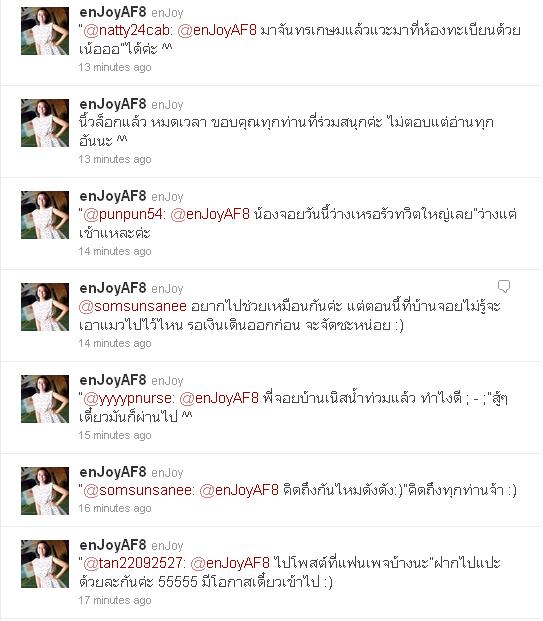Open the 15 minutes ago timestamp

tap(115, 435)
